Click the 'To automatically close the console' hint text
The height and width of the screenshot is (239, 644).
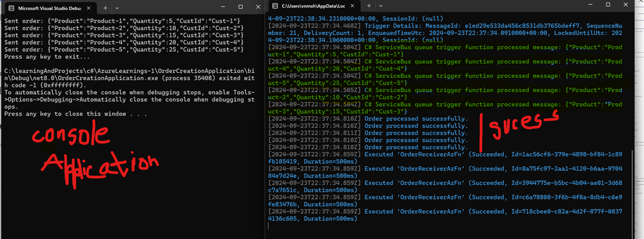click(130, 100)
